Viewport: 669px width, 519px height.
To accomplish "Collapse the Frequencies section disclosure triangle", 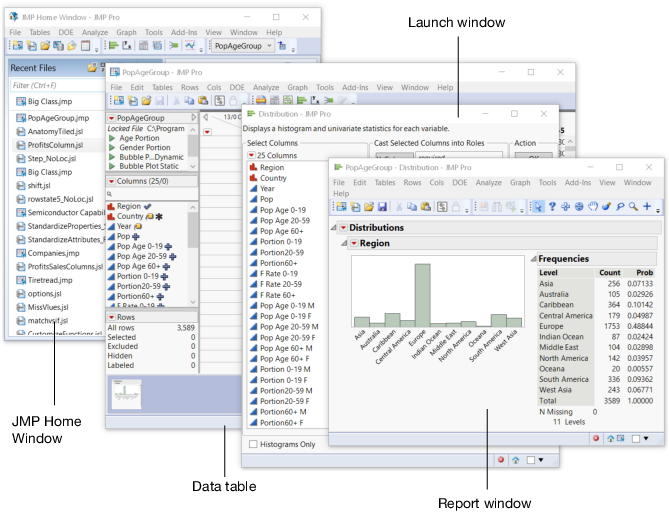I will click(x=533, y=259).
